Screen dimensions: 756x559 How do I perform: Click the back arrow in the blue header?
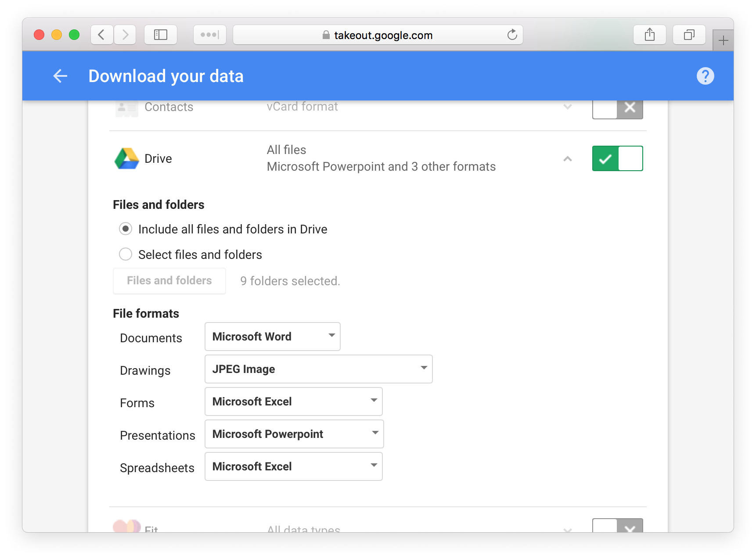click(60, 75)
